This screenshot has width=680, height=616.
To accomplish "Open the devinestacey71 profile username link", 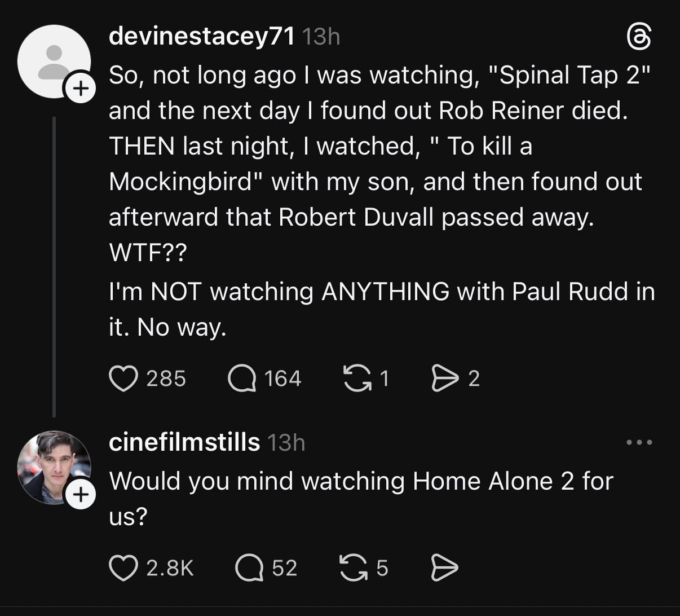I will click(201, 37).
